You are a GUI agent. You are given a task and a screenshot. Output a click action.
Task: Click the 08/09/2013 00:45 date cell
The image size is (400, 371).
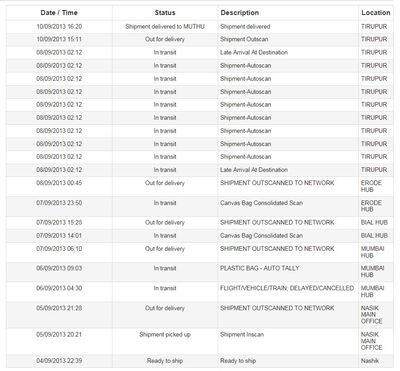tap(59, 183)
